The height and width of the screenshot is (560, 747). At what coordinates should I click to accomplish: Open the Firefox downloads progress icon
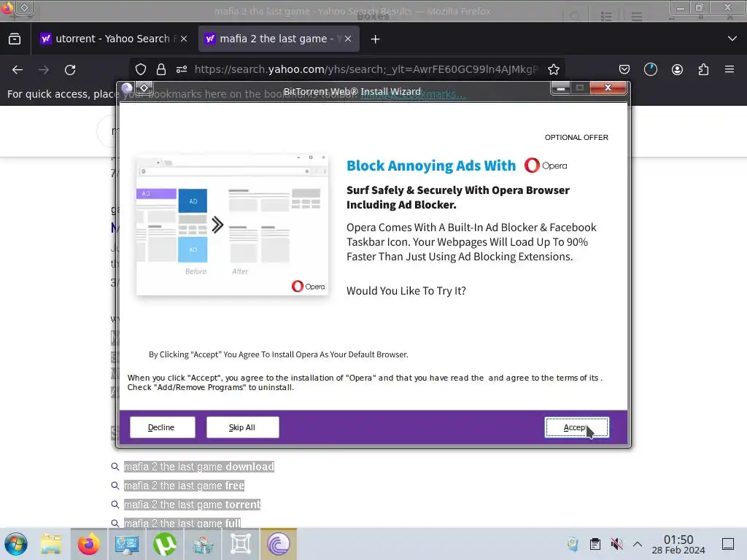650,70
